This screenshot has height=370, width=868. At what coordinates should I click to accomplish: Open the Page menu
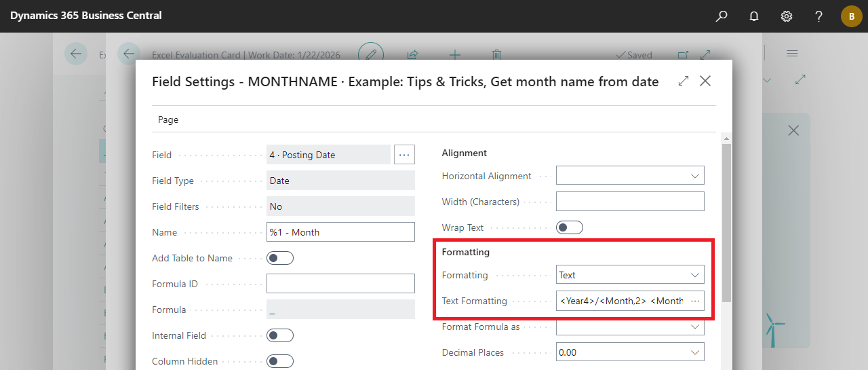pos(168,119)
